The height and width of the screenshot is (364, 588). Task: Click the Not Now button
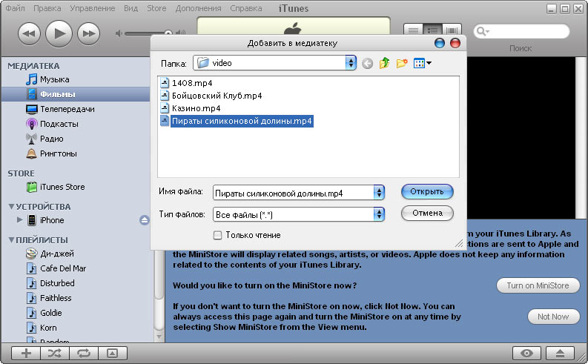[553, 317]
